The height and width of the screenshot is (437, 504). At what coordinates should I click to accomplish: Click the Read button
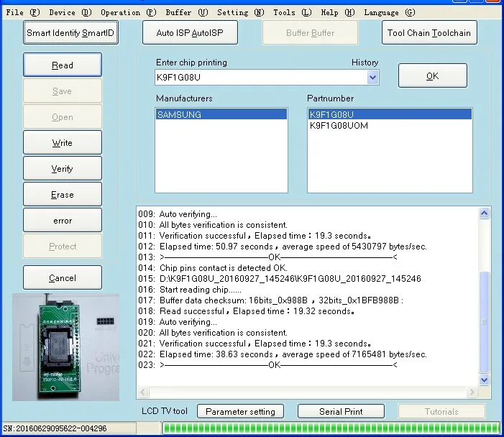[62, 65]
